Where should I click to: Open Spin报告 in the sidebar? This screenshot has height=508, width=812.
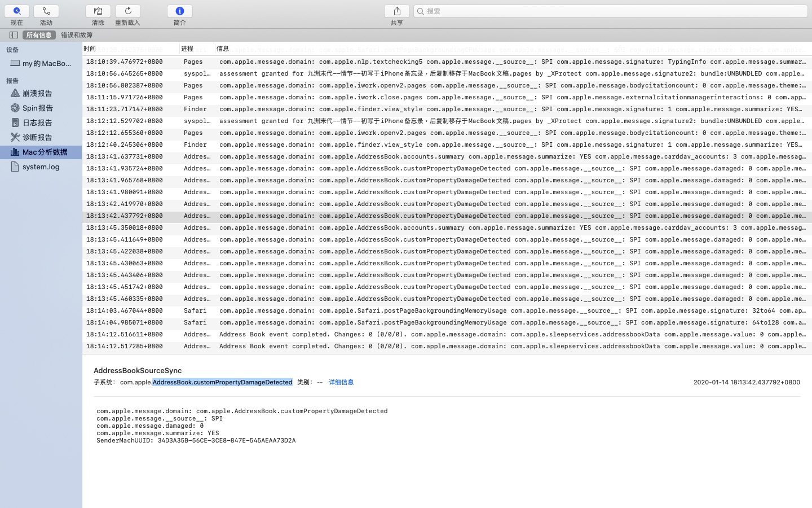[41, 108]
